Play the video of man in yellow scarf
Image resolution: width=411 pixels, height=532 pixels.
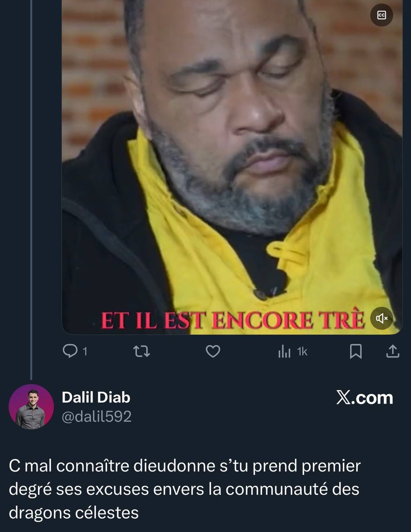coord(232,167)
